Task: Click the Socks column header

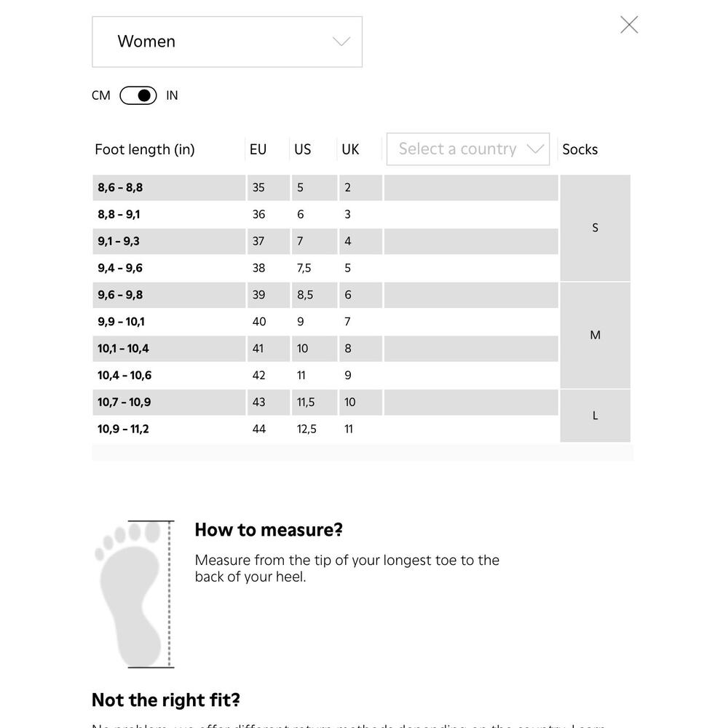Action: coord(580,149)
